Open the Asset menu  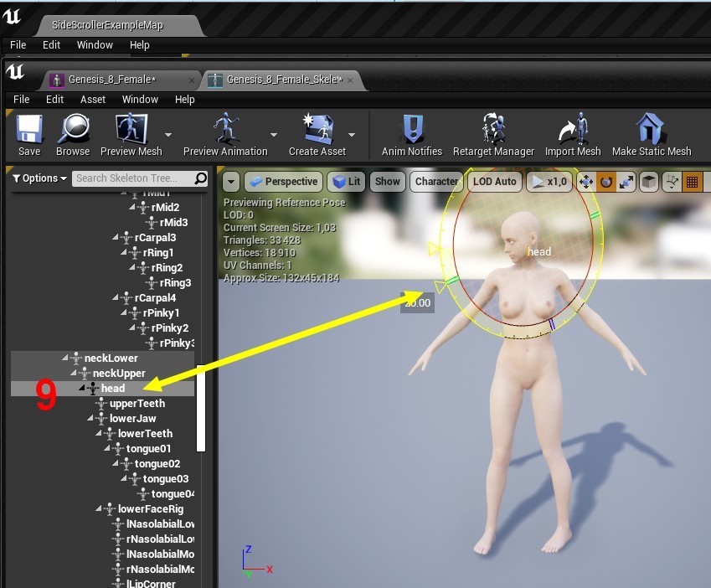(x=93, y=100)
